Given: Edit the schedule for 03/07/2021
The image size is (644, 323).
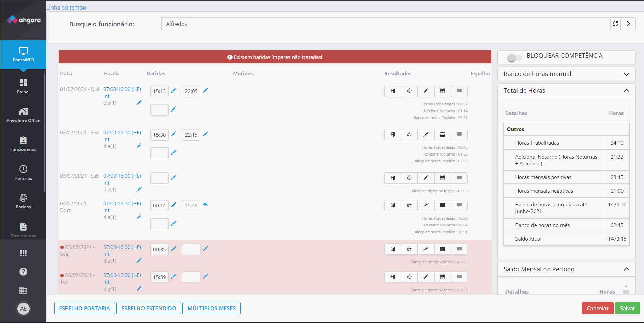Looking at the screenshot, I should pyautogui.click(x=139, y=189).
